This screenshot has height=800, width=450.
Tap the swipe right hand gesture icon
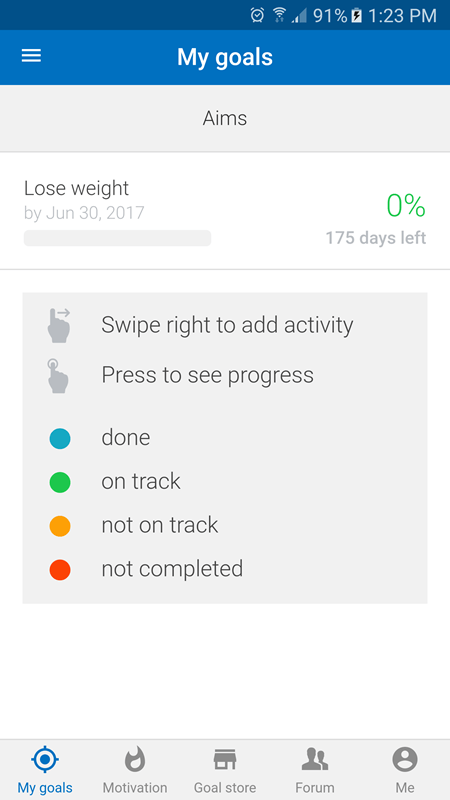pyautogui.click(x=59, y=325)
